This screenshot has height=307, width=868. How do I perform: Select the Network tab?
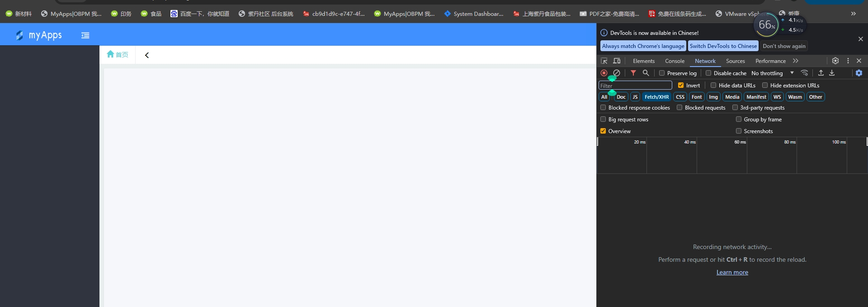[705, 61]
